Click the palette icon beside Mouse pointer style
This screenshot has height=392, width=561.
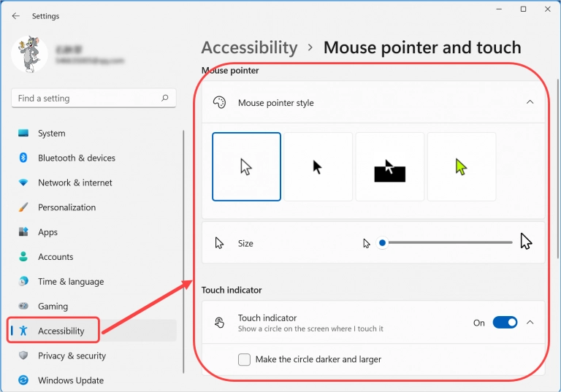pos(219,103)
